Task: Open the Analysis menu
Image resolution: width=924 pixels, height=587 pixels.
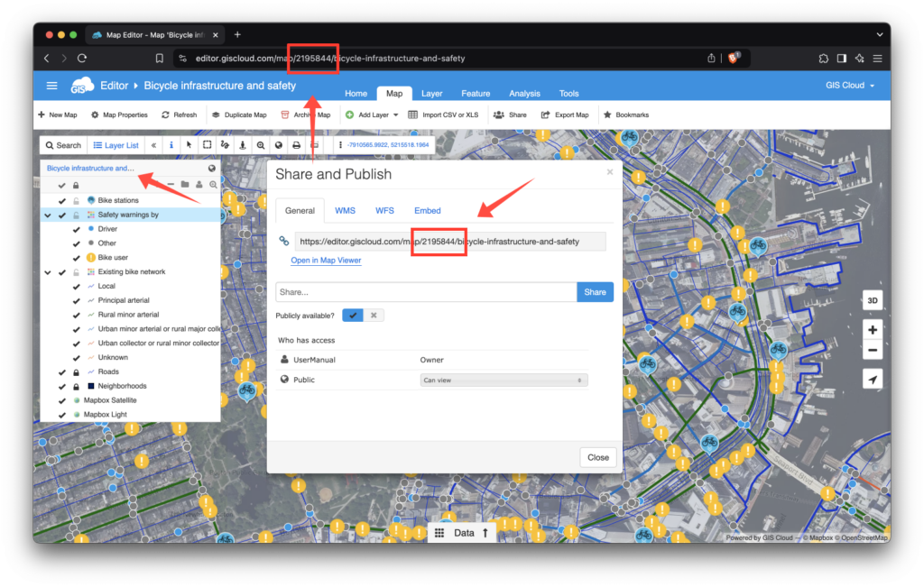Action: pos(524,93)
